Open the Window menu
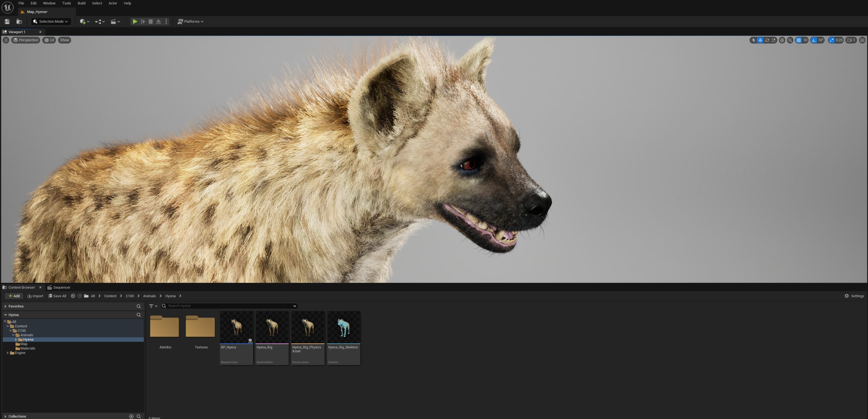Screen dimensions: 868x419 (x=49, y=3)
